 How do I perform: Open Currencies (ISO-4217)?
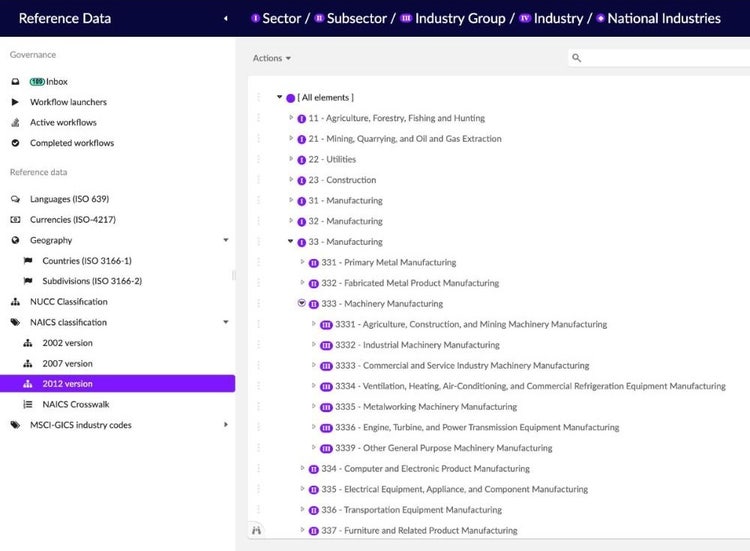point(73,220)
